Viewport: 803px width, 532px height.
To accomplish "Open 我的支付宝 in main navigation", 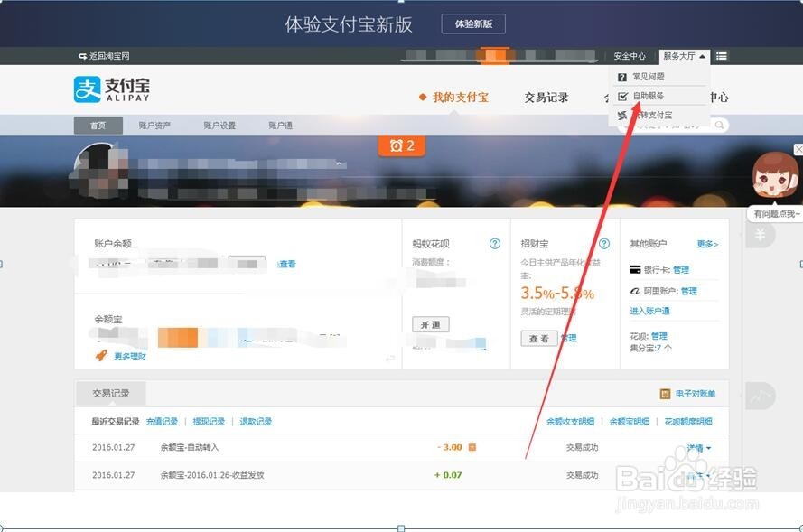I will [x=460, y=98].
